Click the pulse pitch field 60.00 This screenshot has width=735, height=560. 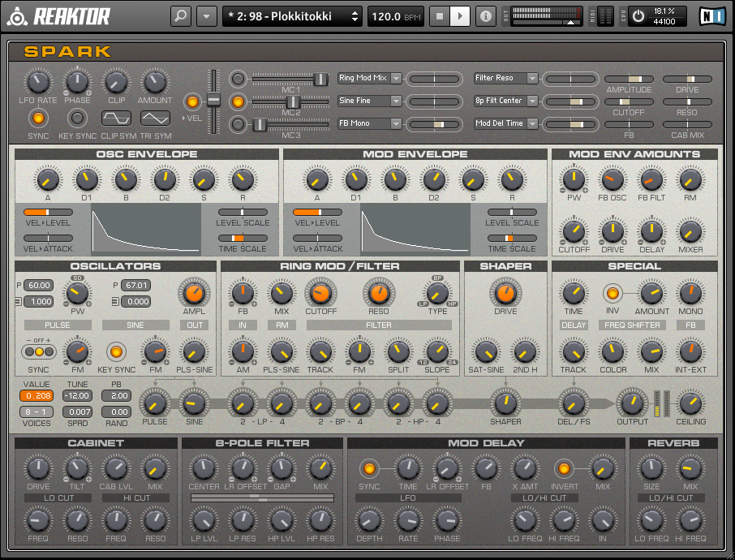coord(38,286)
